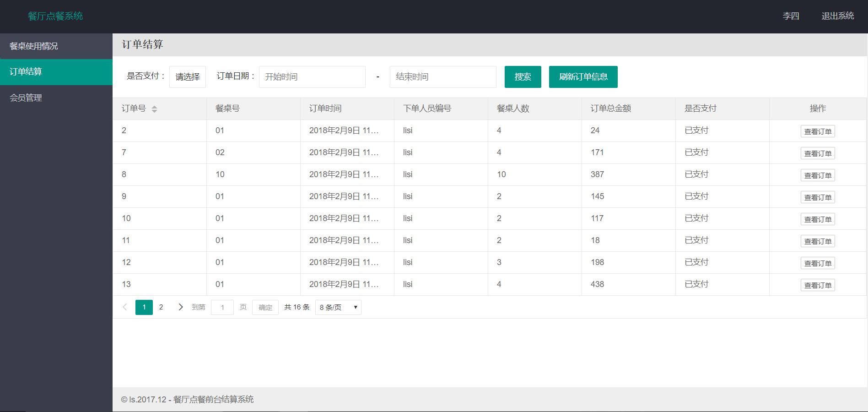The image size is (868, 412).
Task: Click the 餐厅点餐系统 logo text
Action: coord(55,16)
